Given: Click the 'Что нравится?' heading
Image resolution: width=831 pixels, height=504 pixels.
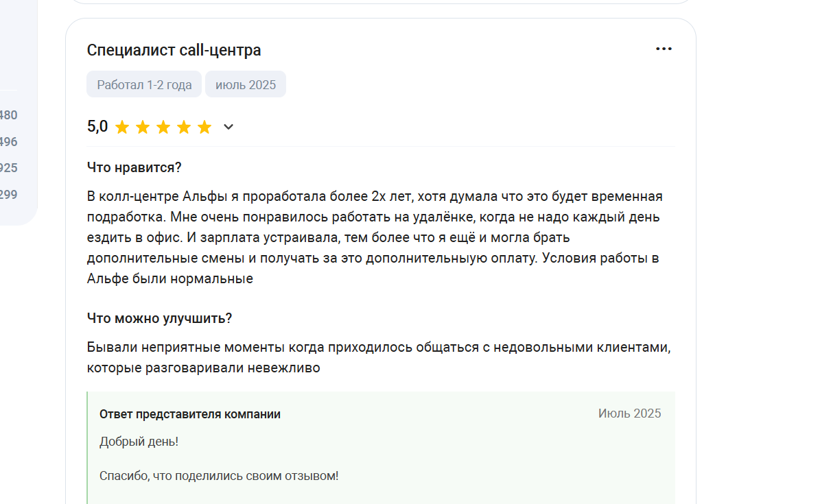Looking at the screenshot, I should (134, 168).
